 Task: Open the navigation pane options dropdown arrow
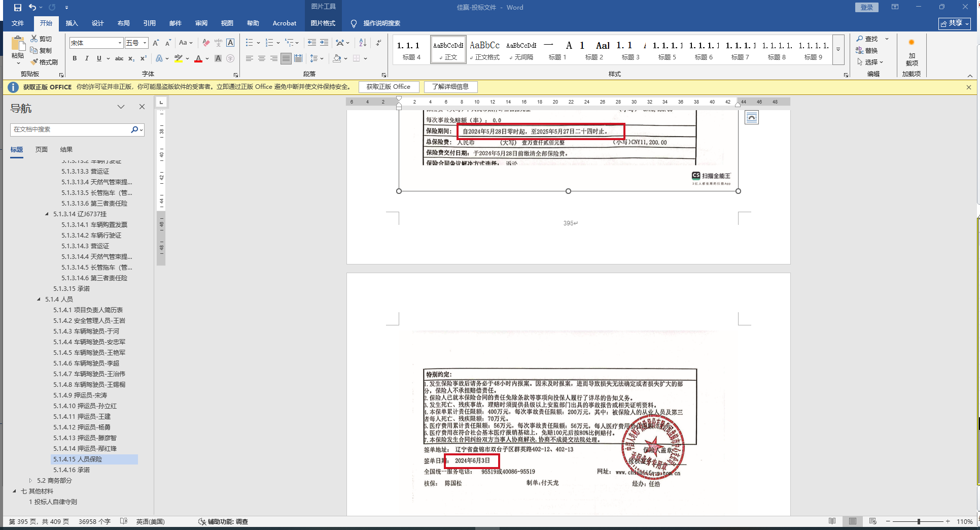coord(121,107)
